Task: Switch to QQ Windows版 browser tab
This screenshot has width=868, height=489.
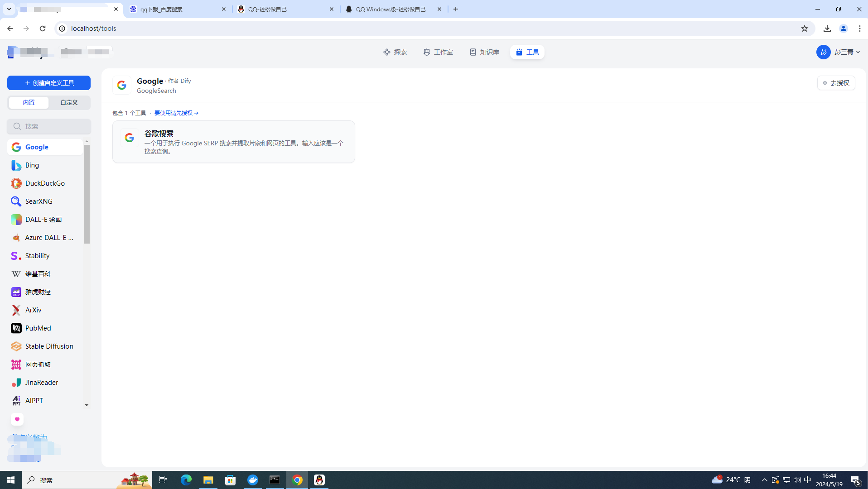Action: pos(393,9)
